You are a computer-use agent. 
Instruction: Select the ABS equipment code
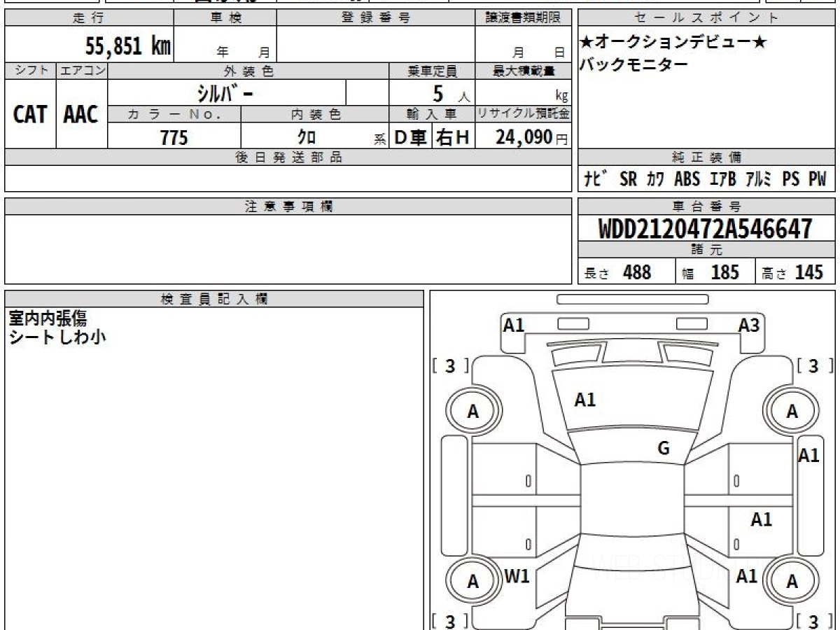pyautogui.click(x=687, y=179)
